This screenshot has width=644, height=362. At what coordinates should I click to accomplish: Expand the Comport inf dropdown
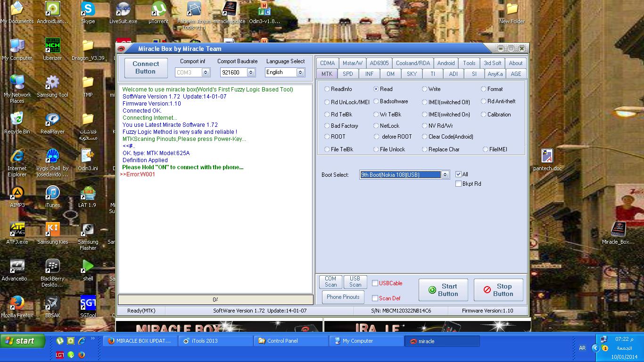tap(206, 73)
